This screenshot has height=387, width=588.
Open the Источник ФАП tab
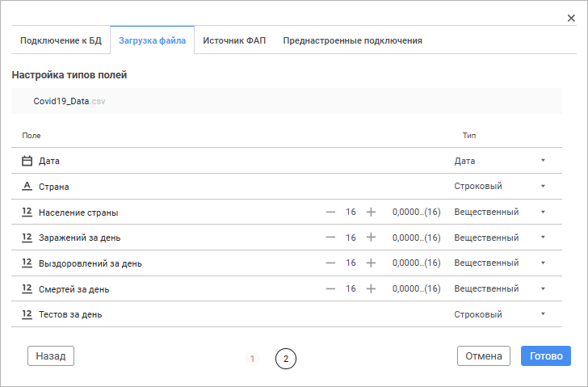234,40
